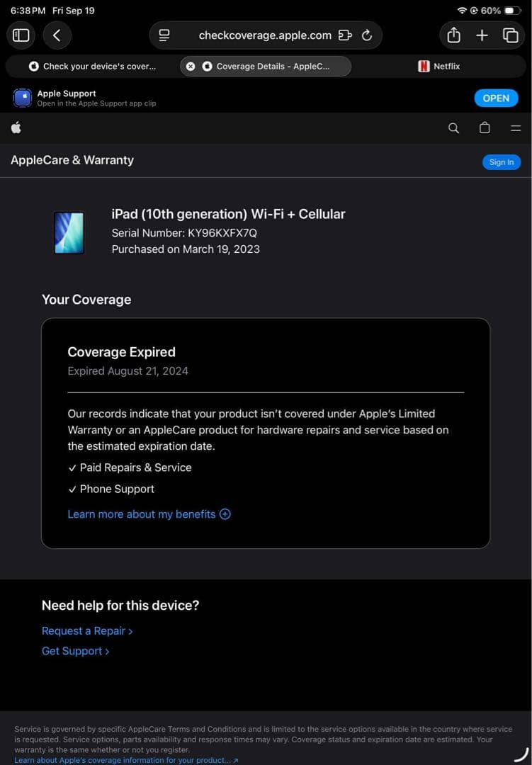This screenshot has width=532, height=765.
Task: Switch to the Netflix tab
Action: click(x=439, y=66)
